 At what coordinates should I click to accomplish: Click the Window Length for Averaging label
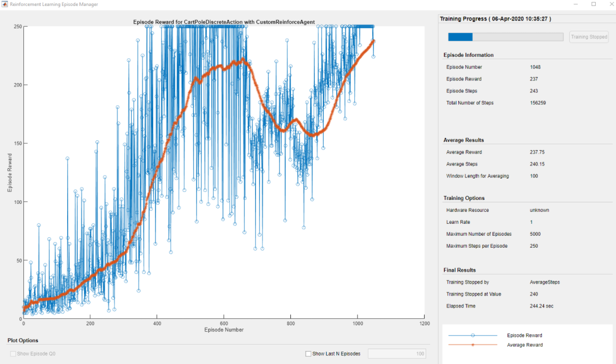coord(477,176)
